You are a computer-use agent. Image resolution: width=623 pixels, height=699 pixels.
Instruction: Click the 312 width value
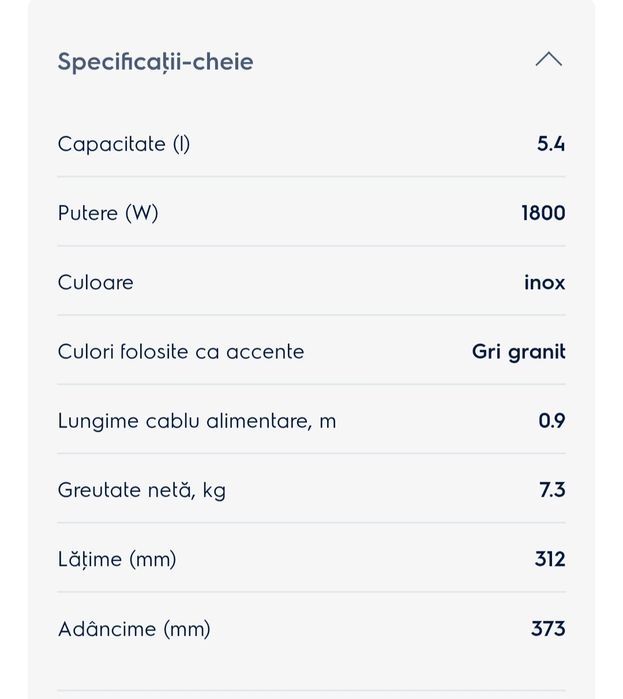[550, 559]
